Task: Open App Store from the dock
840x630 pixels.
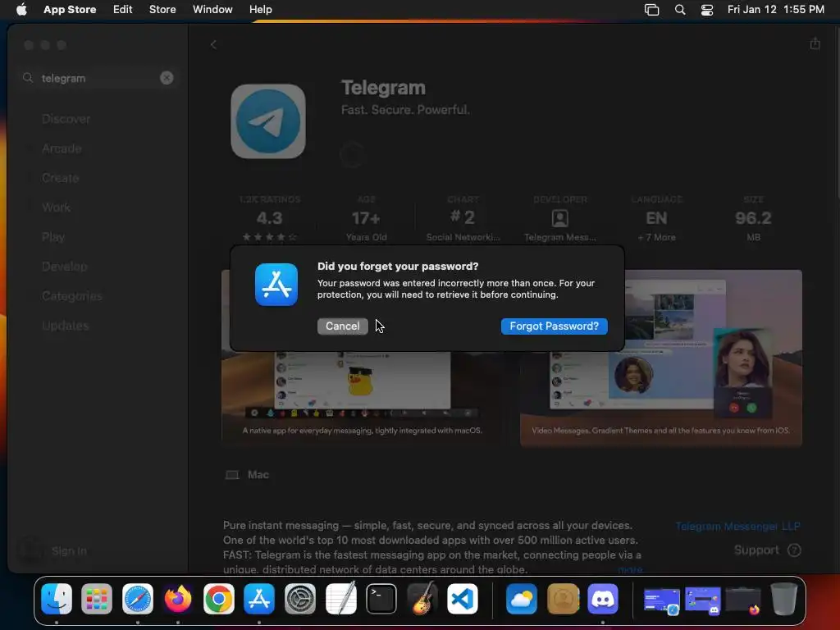Action: [x=259, y=599]
